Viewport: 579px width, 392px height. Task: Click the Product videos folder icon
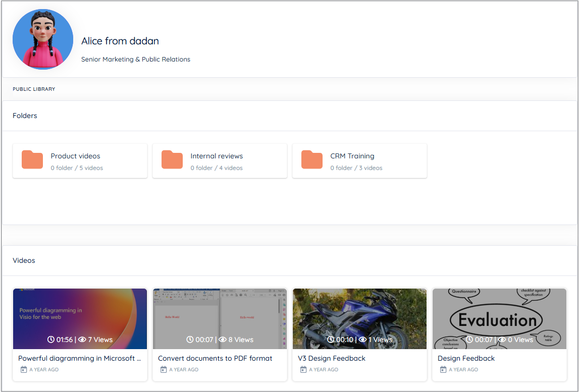pyautogui.click(x=32, y=160)
